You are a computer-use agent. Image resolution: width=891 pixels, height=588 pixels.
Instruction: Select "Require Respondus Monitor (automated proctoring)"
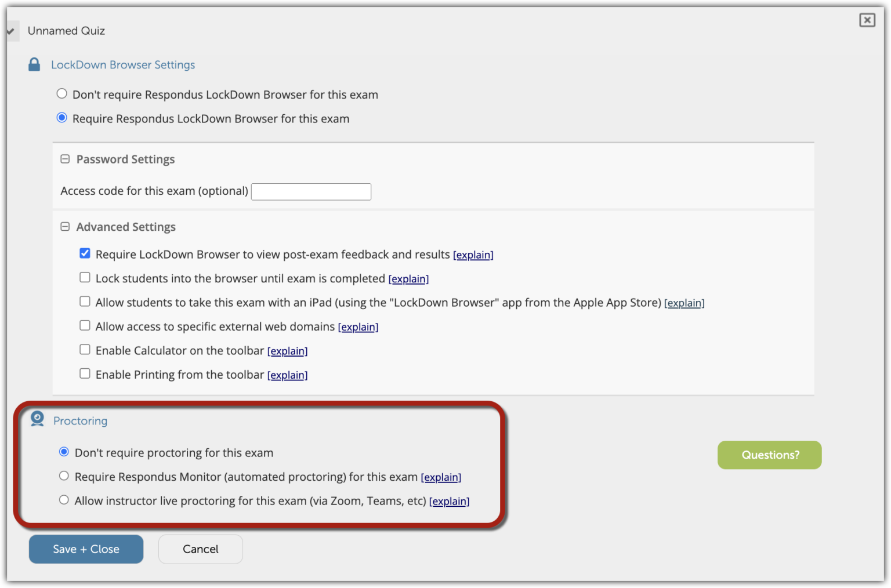click(x=64, y=476)
